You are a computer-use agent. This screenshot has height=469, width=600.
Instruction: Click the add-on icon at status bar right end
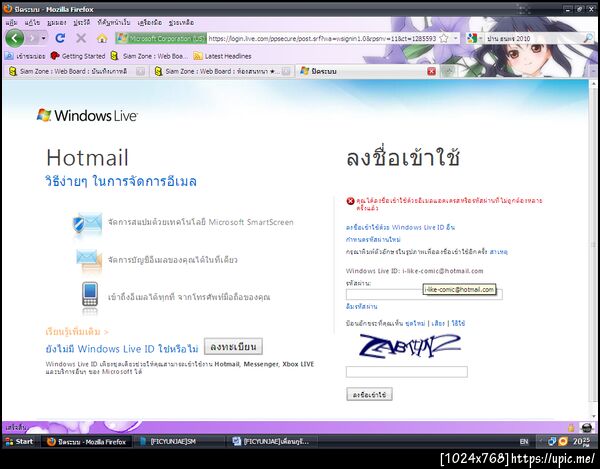(587, 428)
